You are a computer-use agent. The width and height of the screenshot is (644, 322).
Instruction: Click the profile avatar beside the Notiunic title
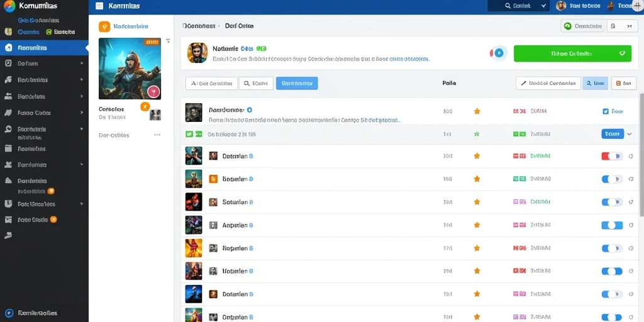coord(197,53)
